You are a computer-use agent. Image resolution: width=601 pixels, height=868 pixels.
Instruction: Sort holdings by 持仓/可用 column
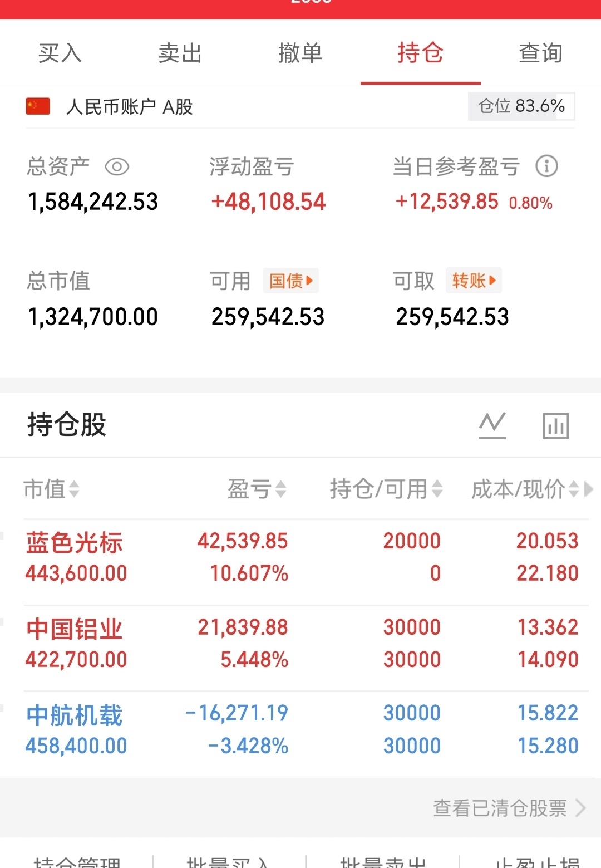pyautogui.click(x=386, y=489)
